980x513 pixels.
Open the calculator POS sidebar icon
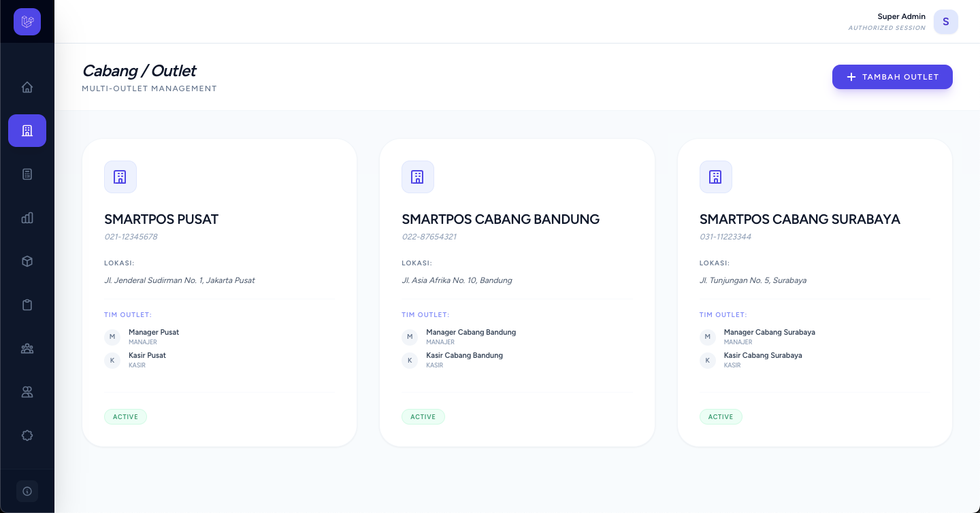click(27, 174)
